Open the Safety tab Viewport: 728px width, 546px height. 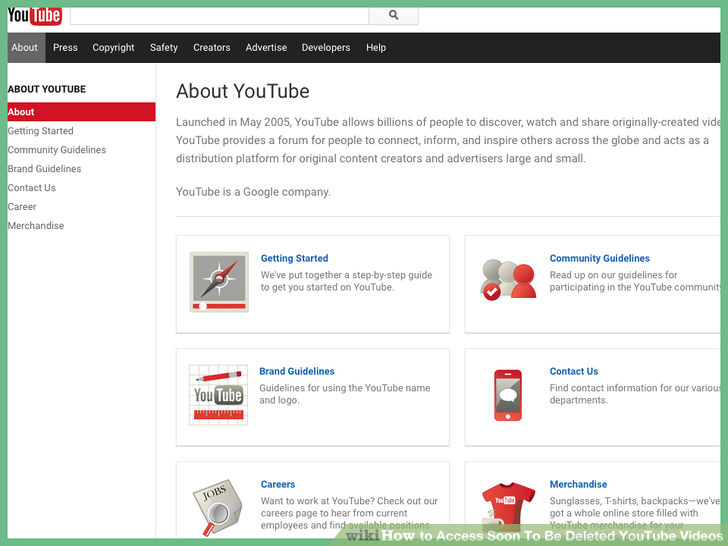(x=164, y=47)
